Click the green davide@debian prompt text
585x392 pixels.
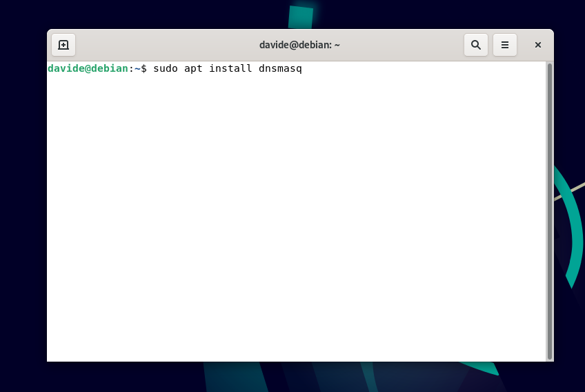click(88, 68)
